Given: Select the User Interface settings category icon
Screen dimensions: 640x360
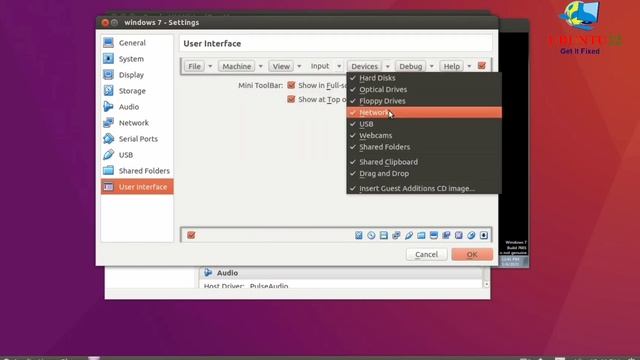Looking at the screenshot, I should pos(108,187).
